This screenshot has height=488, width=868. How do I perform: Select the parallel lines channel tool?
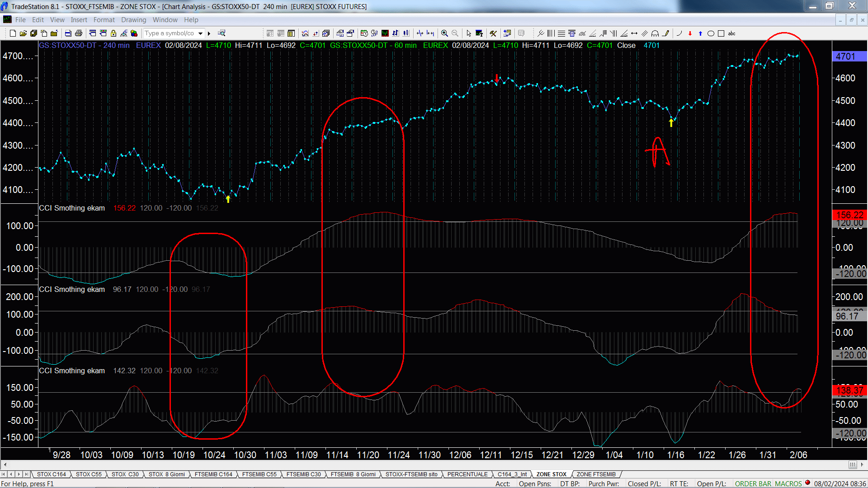(645, 33)
